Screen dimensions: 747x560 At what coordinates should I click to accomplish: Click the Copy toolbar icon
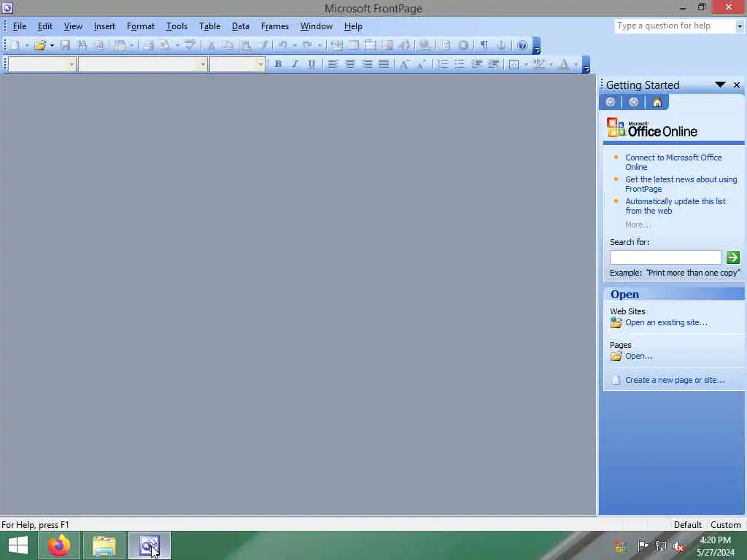[228, 45]
